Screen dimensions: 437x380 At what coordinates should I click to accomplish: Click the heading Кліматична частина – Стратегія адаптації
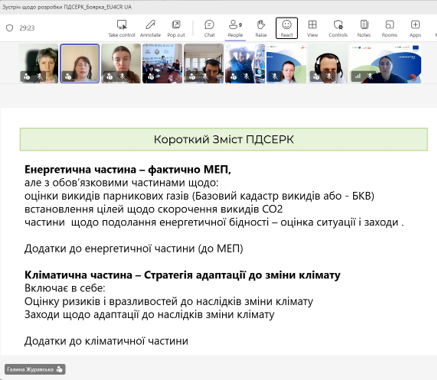(182, 275)
